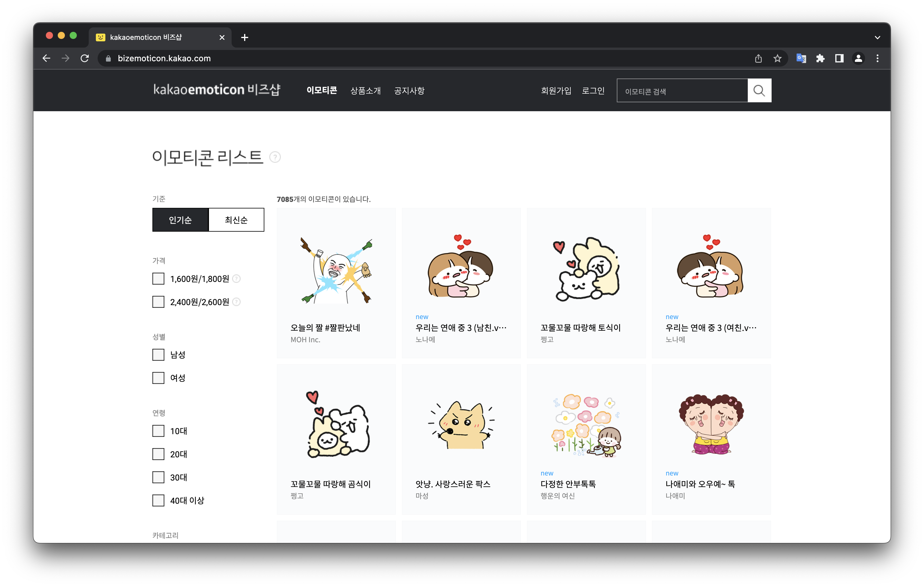Open the browser profile icon

tap(859, 58)
